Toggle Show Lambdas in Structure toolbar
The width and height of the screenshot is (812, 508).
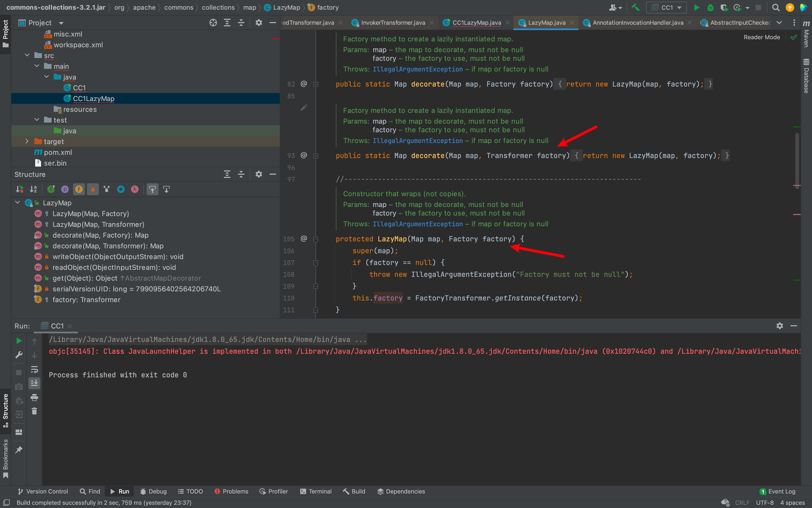point(135,189)
